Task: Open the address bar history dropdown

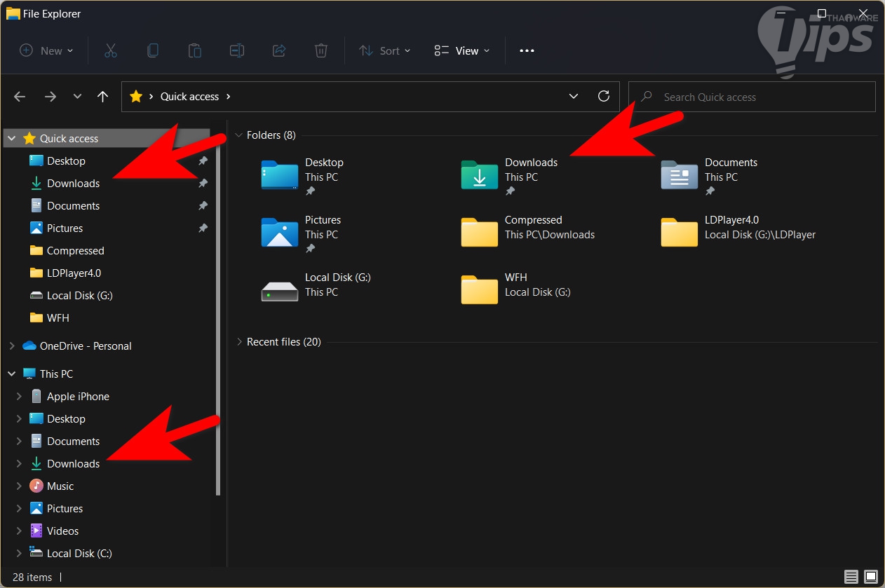Action: [x=574, y=97]
